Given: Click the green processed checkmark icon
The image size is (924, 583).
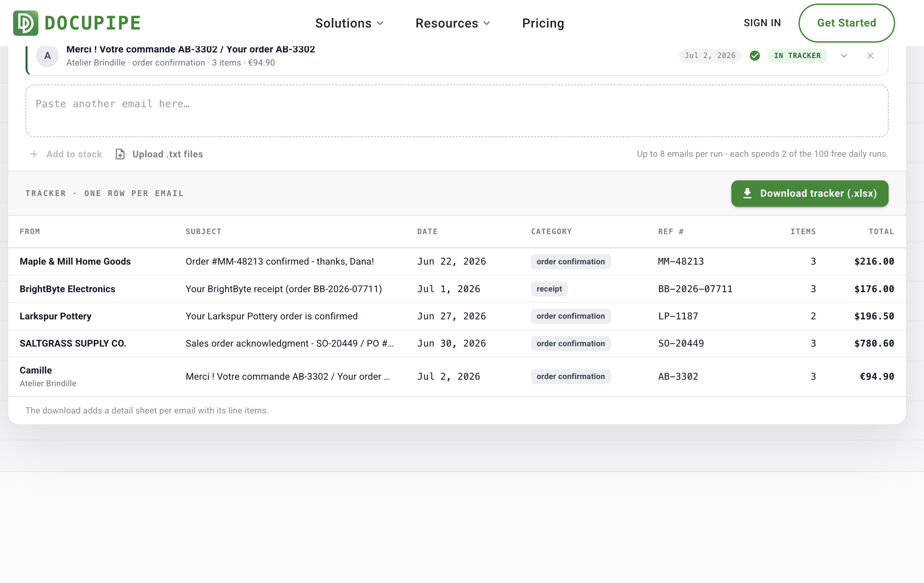Looking at the screenshot, I should coord(754,56).
